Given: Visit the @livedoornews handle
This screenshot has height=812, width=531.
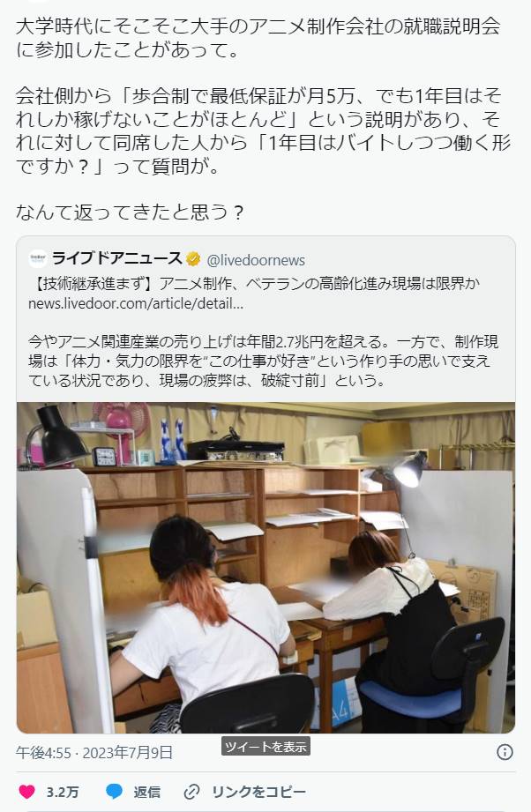Looking at the screenshot, I should (x=256, y=260).
